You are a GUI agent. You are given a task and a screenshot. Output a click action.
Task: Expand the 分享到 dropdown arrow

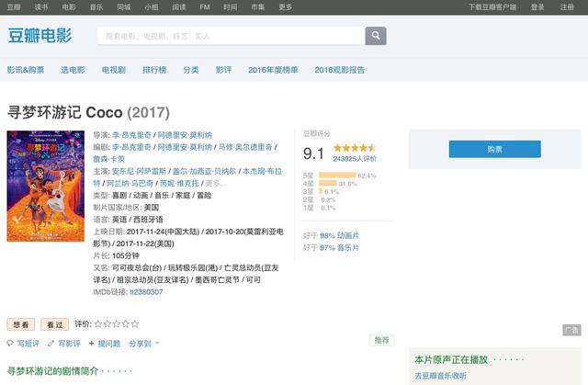(x=157, y=343)
